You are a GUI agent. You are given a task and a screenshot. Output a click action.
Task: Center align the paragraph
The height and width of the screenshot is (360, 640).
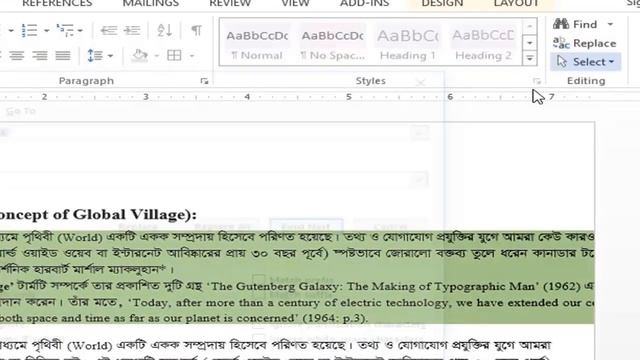click(17, 56)
